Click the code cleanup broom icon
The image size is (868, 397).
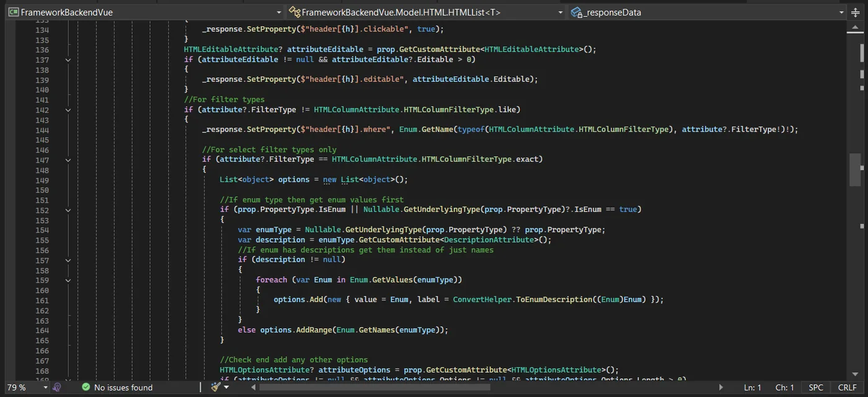coord(215,387)
